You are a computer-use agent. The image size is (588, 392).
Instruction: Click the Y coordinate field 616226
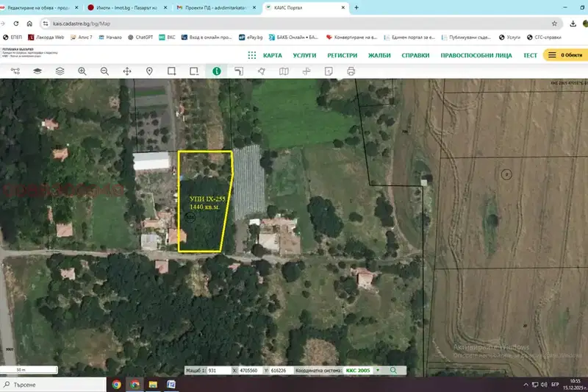(x=281, y=370)
